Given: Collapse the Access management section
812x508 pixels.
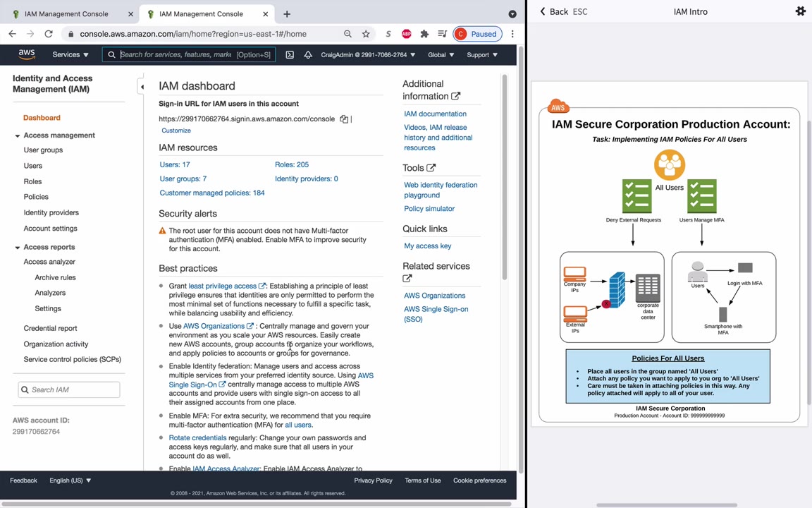Looking at the screenshot, I should coord(17,135).
